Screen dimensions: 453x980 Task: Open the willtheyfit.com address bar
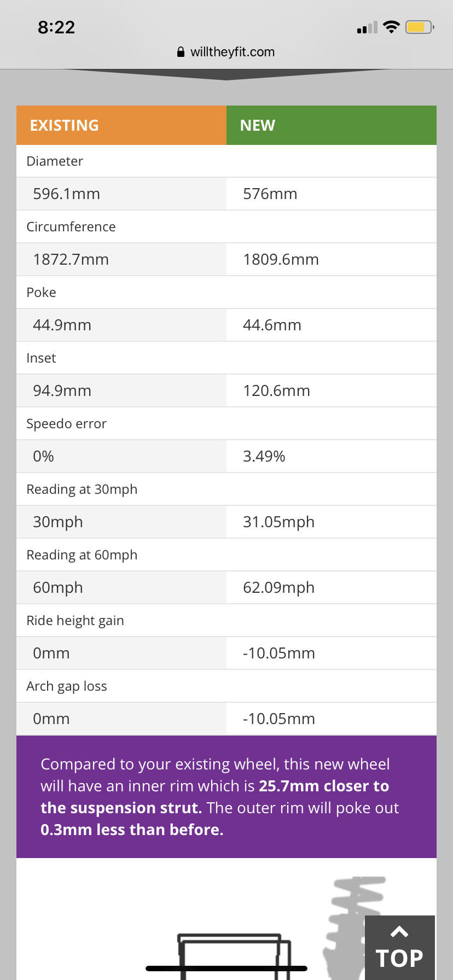(x=226, y=52)
